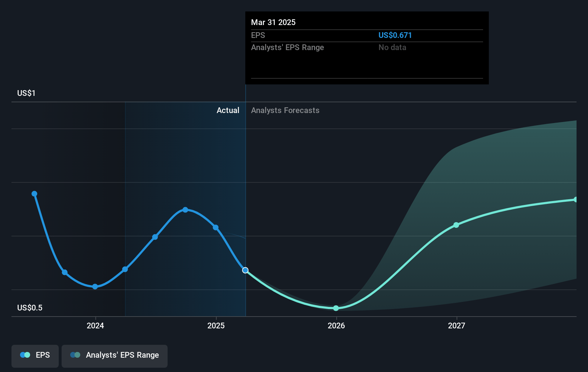Click the blue-teal EPS legend color dots

click(25, 355)
